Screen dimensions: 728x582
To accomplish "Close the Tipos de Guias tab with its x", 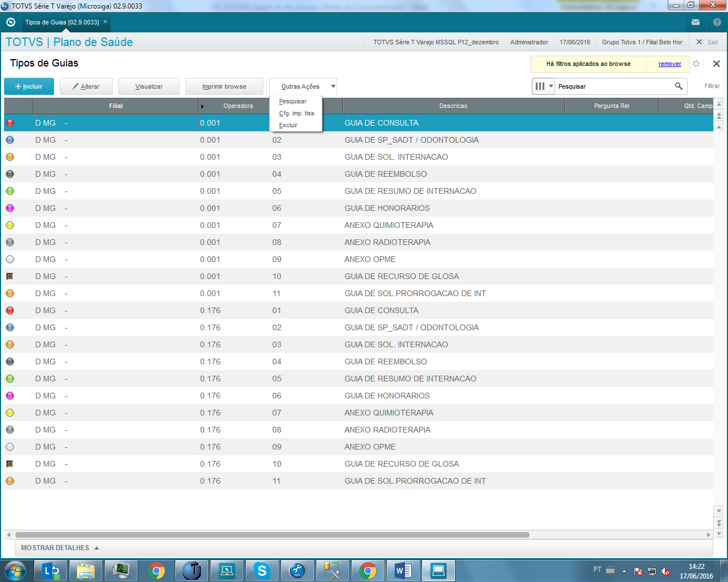I will 105,22.
